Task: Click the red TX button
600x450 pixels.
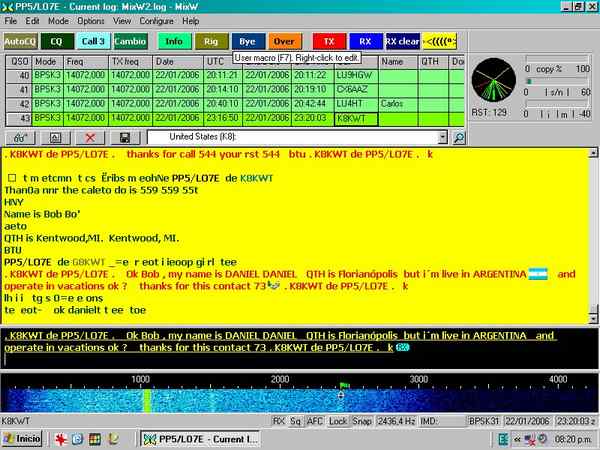Action: (x=329, y=41)
